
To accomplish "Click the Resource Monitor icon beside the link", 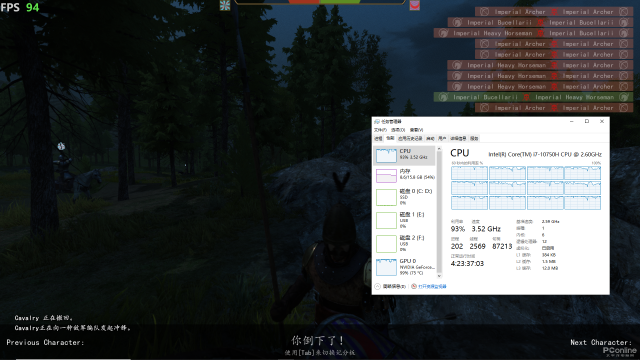I will pyautogui.click(x=414, y=287).
